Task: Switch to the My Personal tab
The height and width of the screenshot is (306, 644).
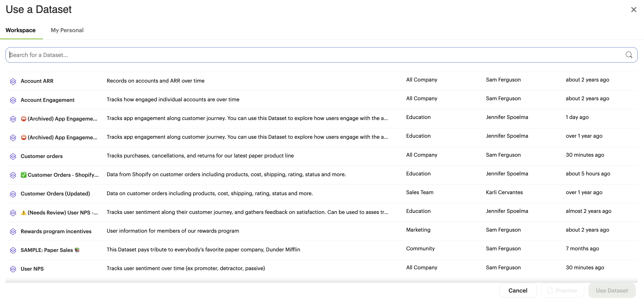Action: coord(67,30)
